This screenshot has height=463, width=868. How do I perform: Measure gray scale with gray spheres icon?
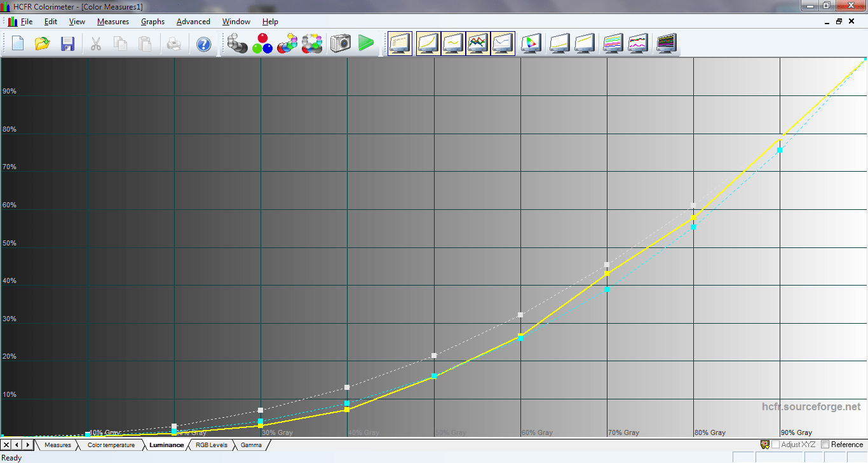(238, 43)
